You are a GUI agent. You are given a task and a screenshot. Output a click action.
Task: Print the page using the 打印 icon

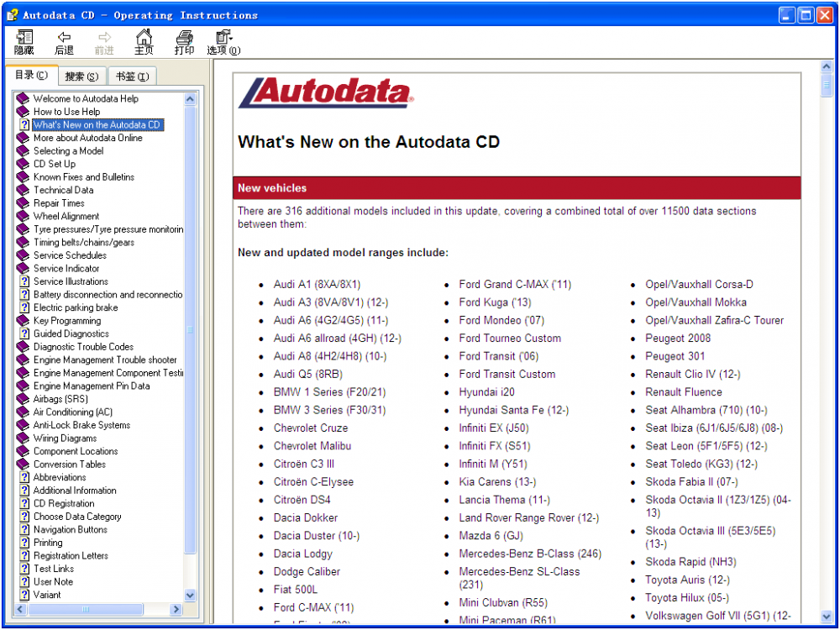coord(184,38)
